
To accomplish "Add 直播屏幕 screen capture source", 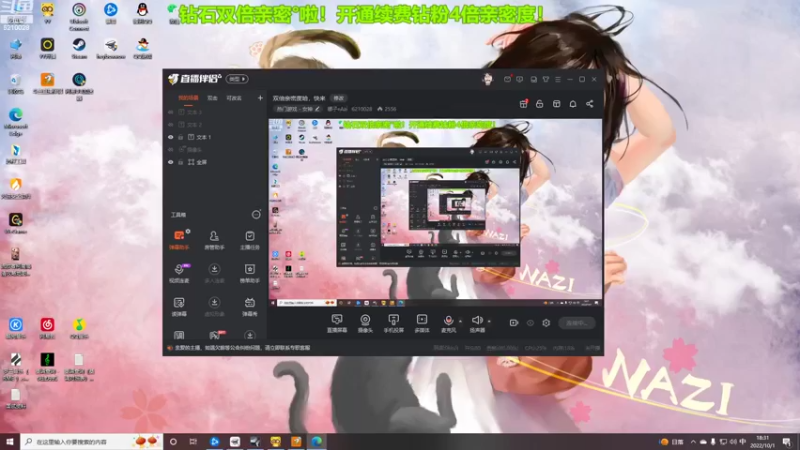I will point(337,323).
